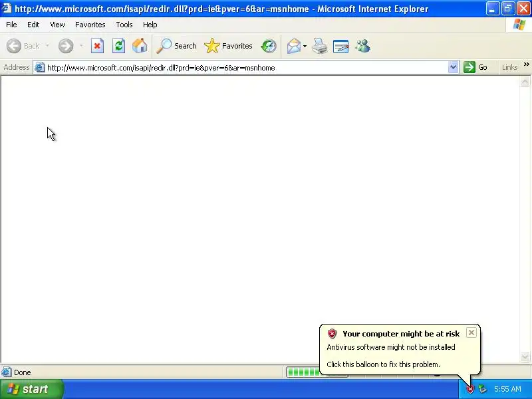
Task: Close the security warning balloon
Action: point(471,333)
